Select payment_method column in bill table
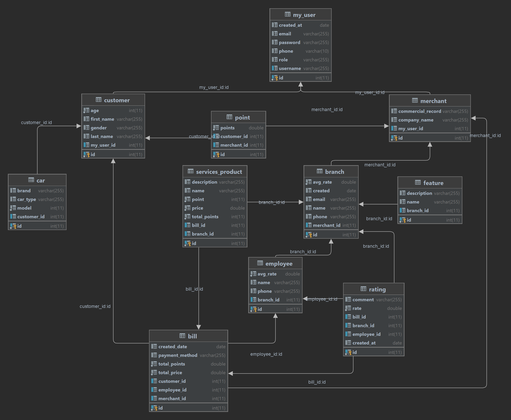The image size is (511, 420). point(178,355)
